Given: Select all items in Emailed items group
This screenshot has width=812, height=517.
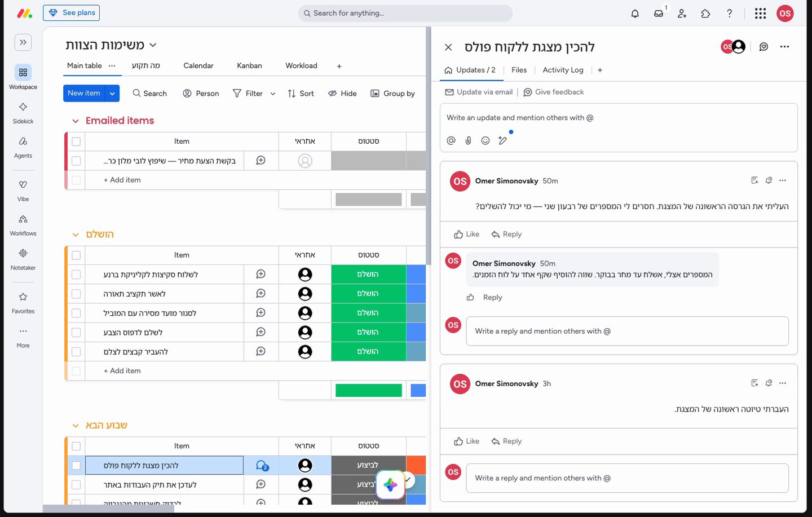Looking at the screenshot, I should (x=76, y=142).
